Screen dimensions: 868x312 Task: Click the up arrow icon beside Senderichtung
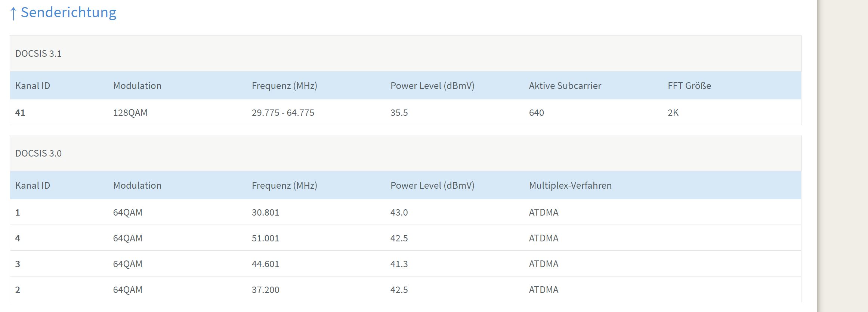(13, 13)
